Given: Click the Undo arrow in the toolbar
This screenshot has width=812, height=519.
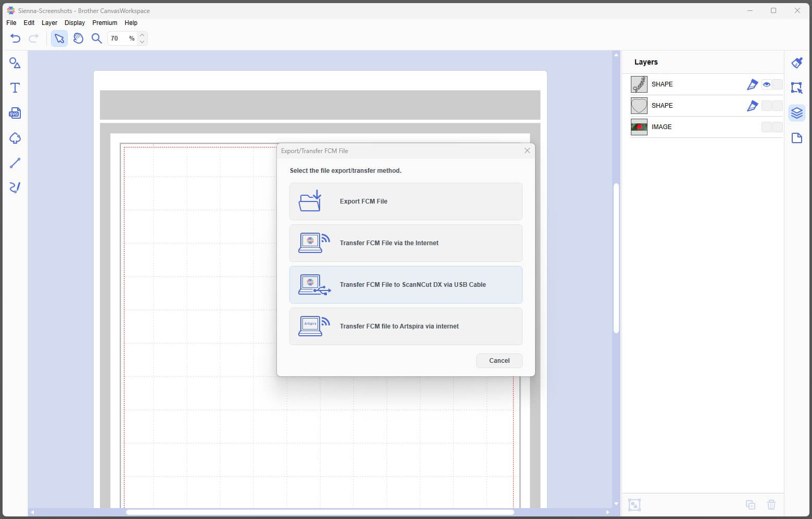Looking at the screenshot, I should tap(15, 38).
